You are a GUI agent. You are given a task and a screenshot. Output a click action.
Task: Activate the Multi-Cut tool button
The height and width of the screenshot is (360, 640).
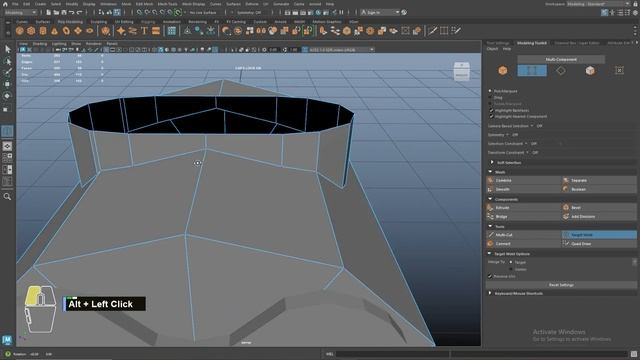tap(523, 235)
